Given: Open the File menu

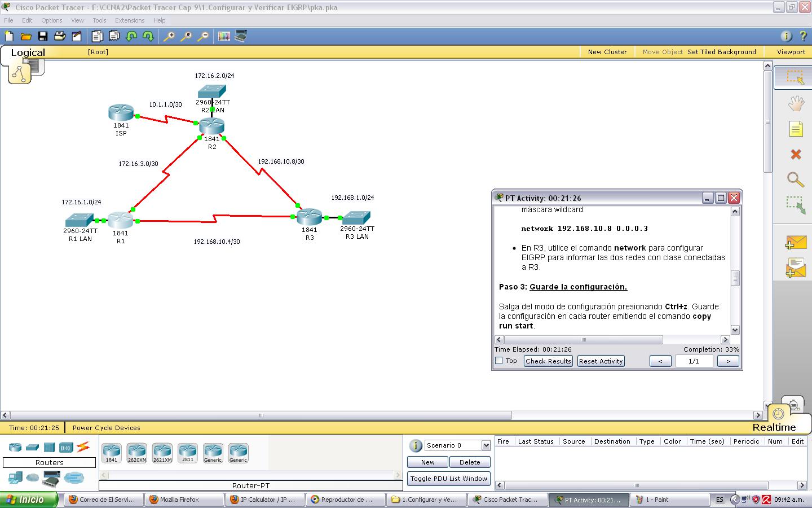Looking at the screenshot, I should click(8, 20).
